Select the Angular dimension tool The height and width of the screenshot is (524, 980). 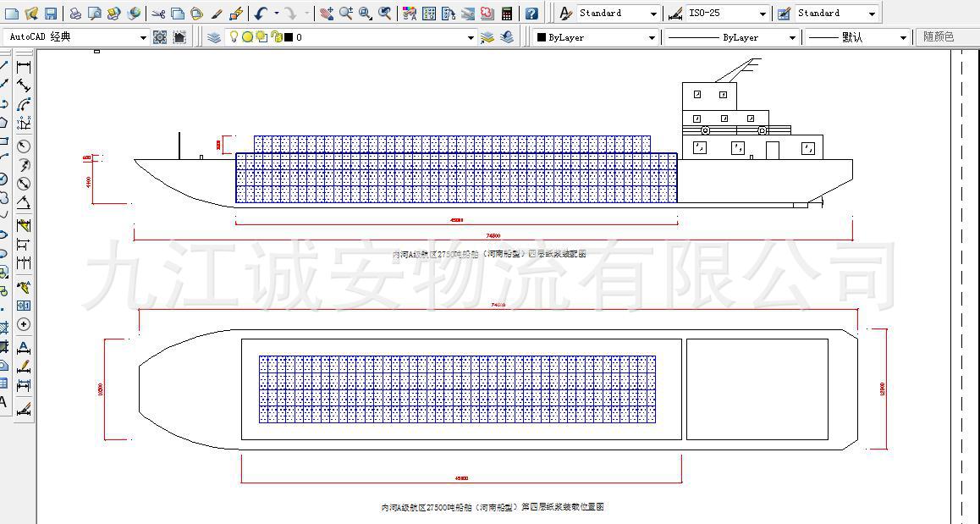click(x=24, y=202)
